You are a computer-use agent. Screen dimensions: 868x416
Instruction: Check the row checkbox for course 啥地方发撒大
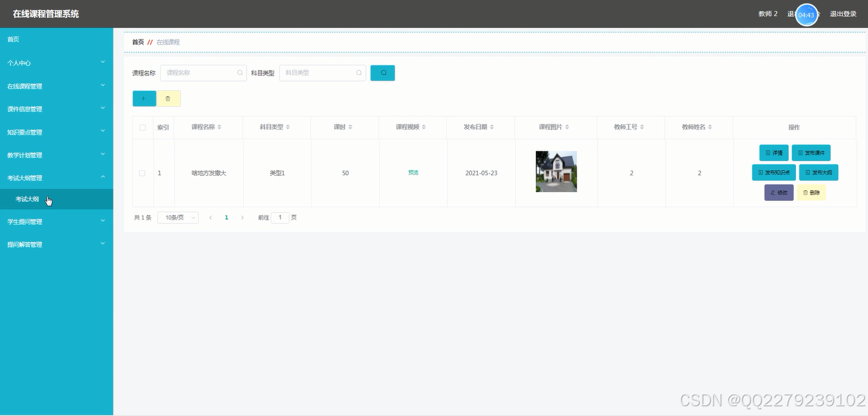pos(142,173)
